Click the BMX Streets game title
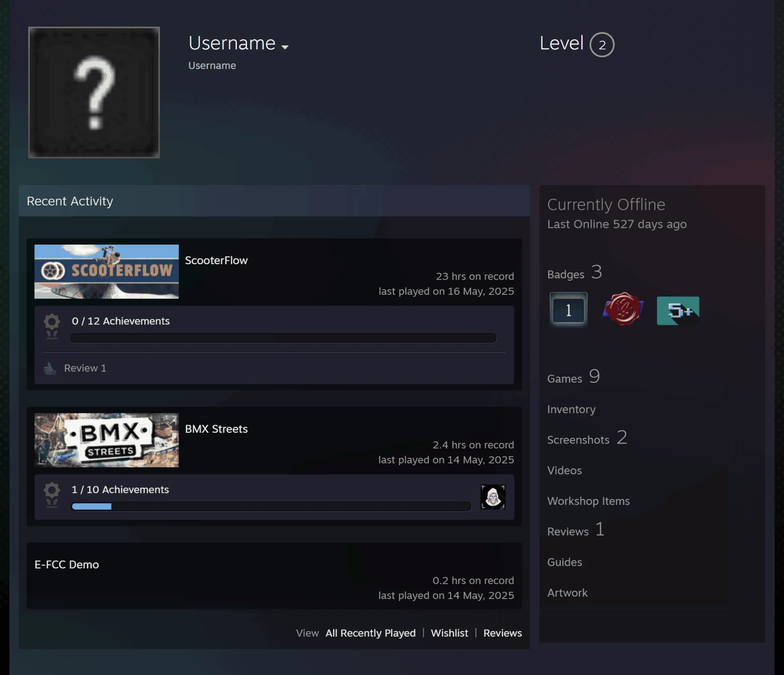This screenshot has width=784, height=675. coord(216,429)
